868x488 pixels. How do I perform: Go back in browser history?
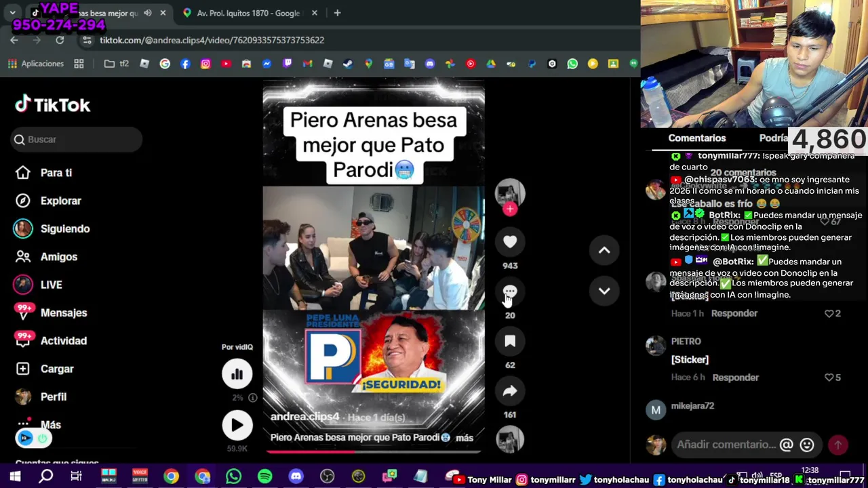(14, 40)
